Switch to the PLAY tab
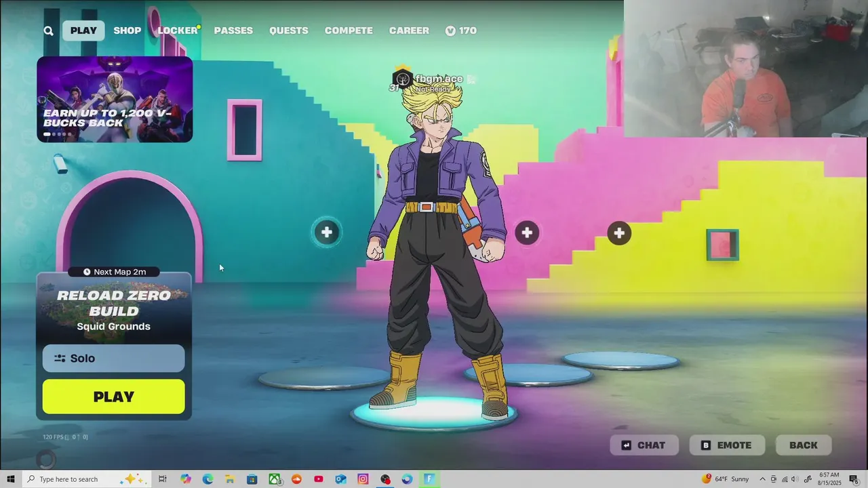The image size is (868, 488). [83, 30]
